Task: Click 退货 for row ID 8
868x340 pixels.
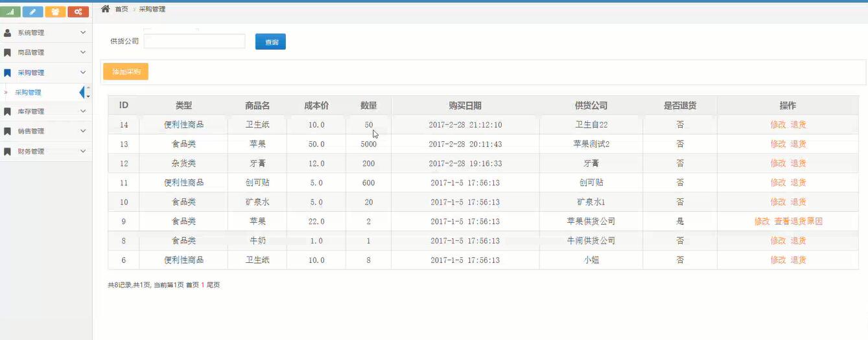Action: pos(798,241)
